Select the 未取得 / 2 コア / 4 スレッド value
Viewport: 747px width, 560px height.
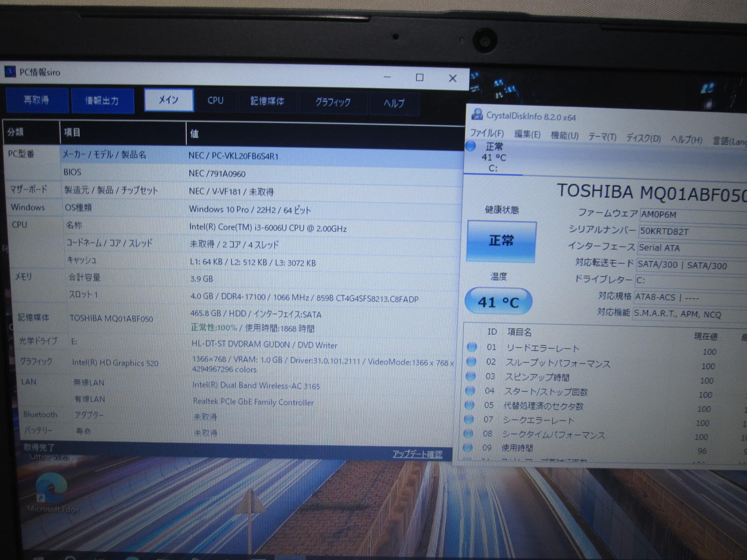[234, 245]
